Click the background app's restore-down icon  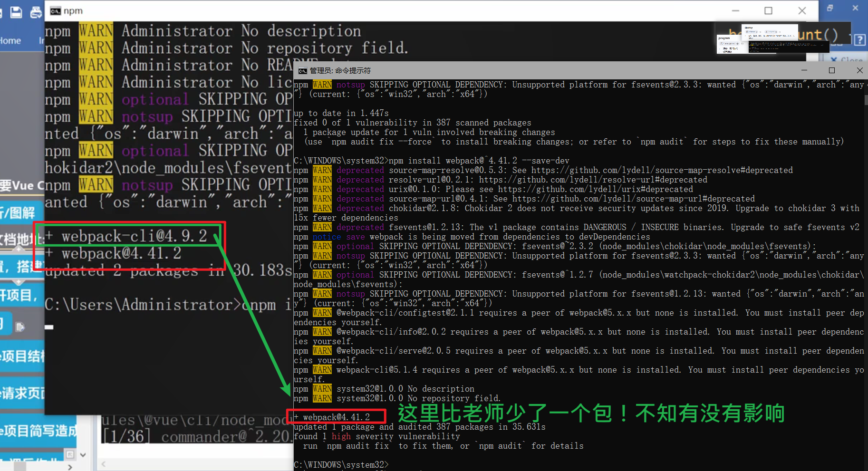(x=830, y=8)
